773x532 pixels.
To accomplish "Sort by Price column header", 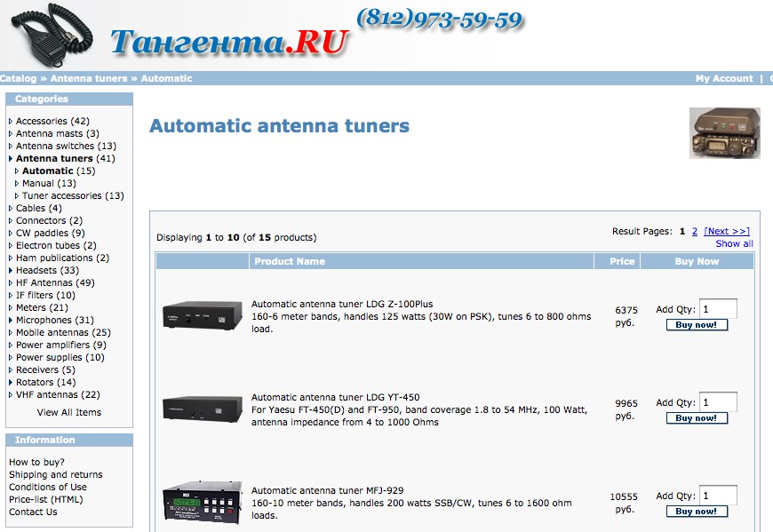I will pyautogui.click(x=622, y=262).
